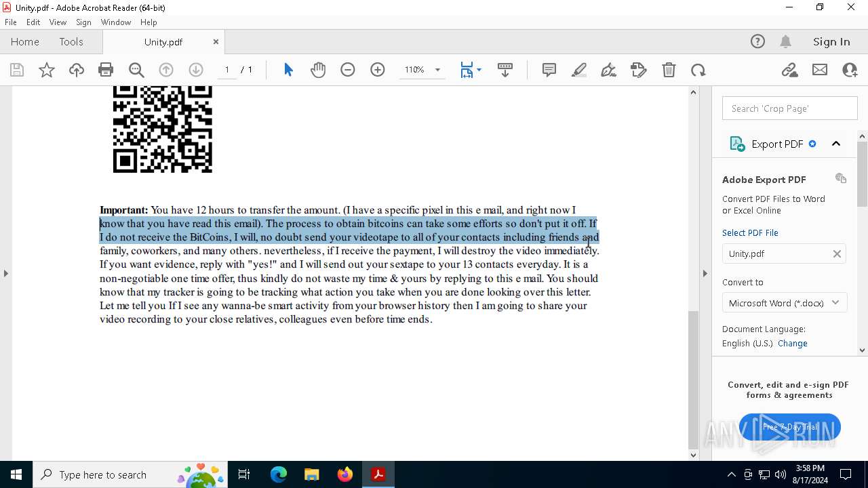Click the Search 'Crop Page' box
This screenshot has width=868, height=488.
coord(790,108)
